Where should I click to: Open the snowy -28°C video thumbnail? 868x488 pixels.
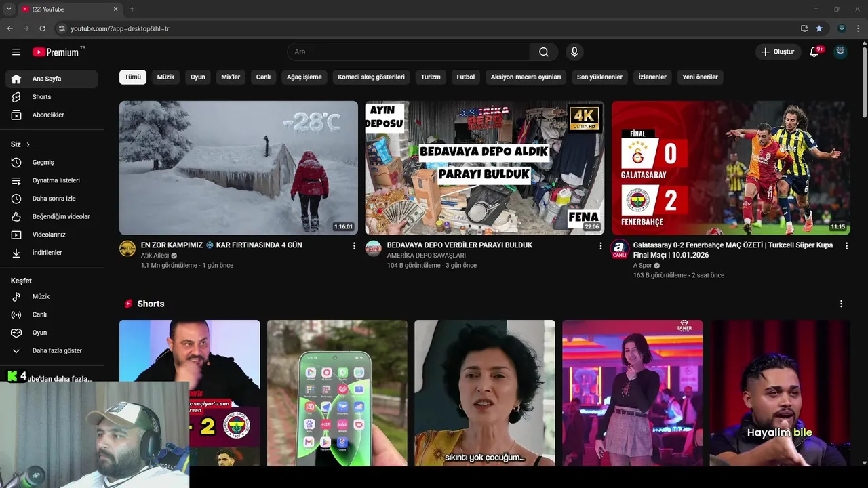239,168
